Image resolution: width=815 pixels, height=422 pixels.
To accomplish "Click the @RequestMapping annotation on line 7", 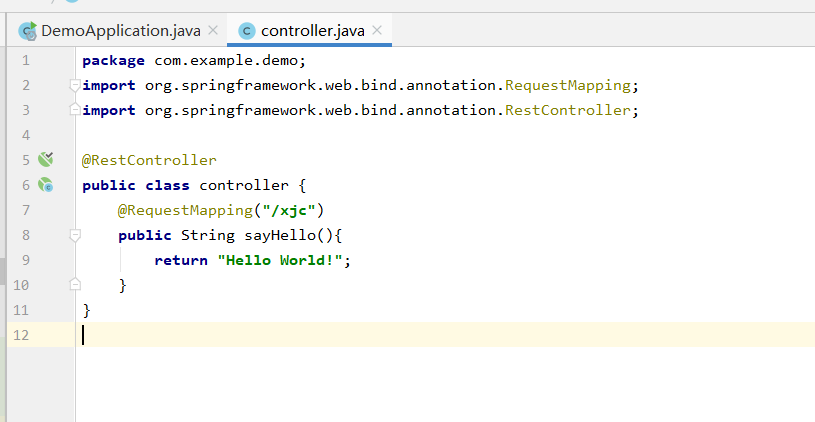I will pyautogui.click(x=185, y=210).
